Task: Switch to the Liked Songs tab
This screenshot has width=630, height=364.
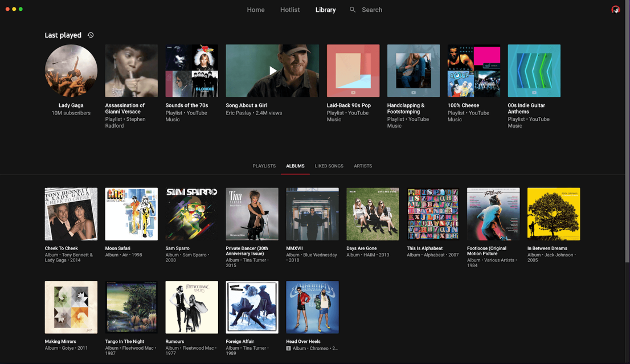Action: click(329, 166)
